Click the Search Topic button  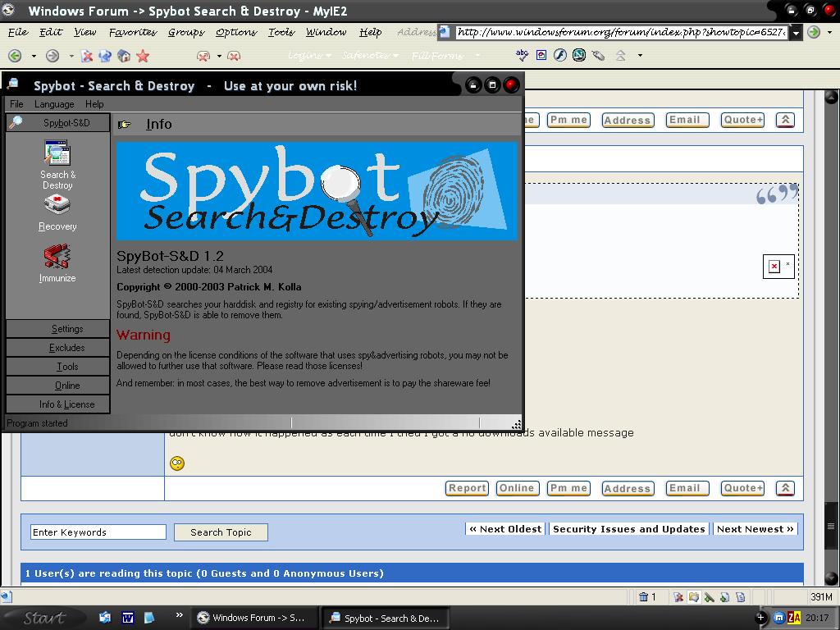(221, 532)
